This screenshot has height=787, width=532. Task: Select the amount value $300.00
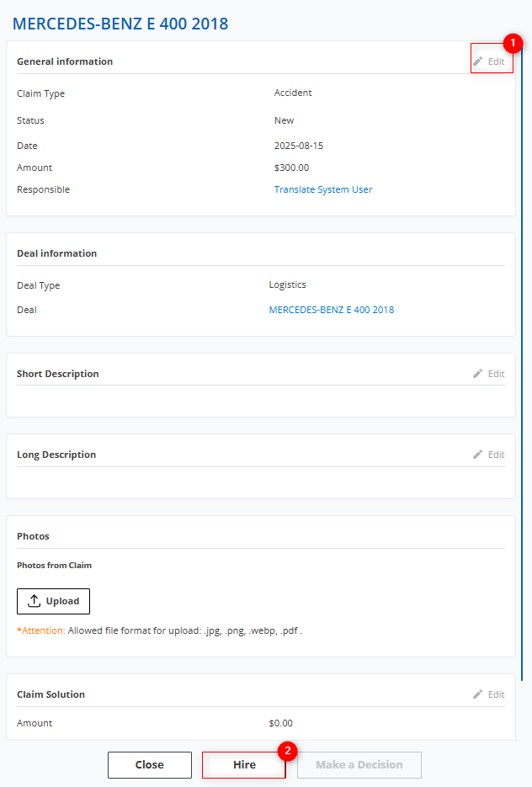pyautogui.click(x=291, y=168)
